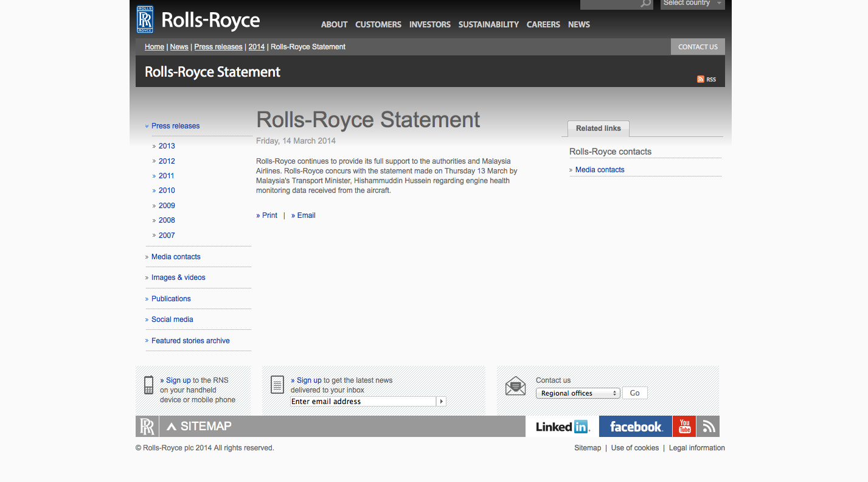Open 2008 press releases

[x=167, y=220]
